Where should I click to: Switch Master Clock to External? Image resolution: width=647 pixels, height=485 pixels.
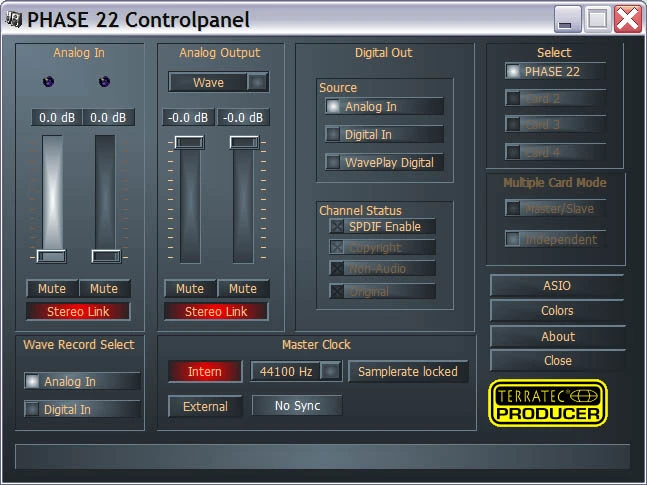point(205,406)
